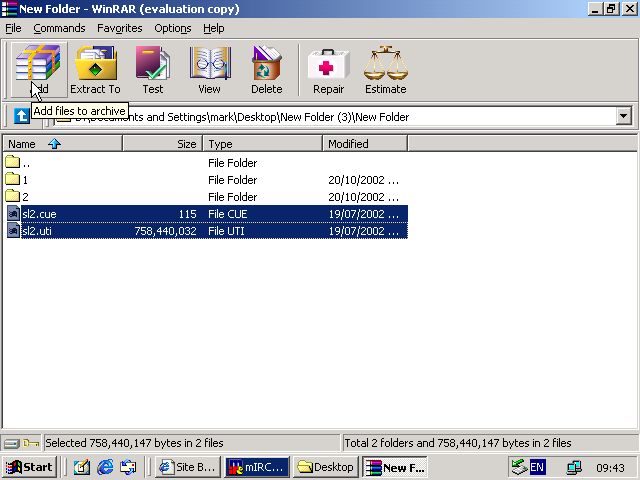Sort by the Type column header
This screenshot has width=640, height=480.
point(263,144)
